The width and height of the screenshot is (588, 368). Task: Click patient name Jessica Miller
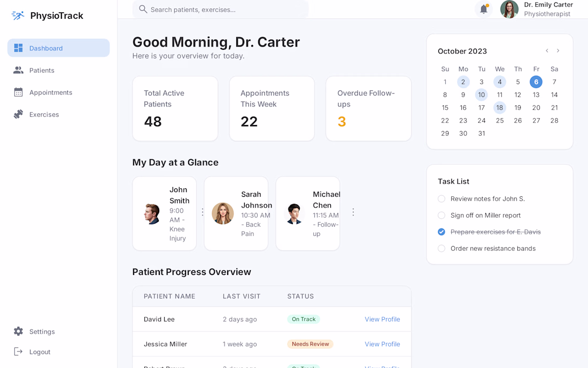165,344
